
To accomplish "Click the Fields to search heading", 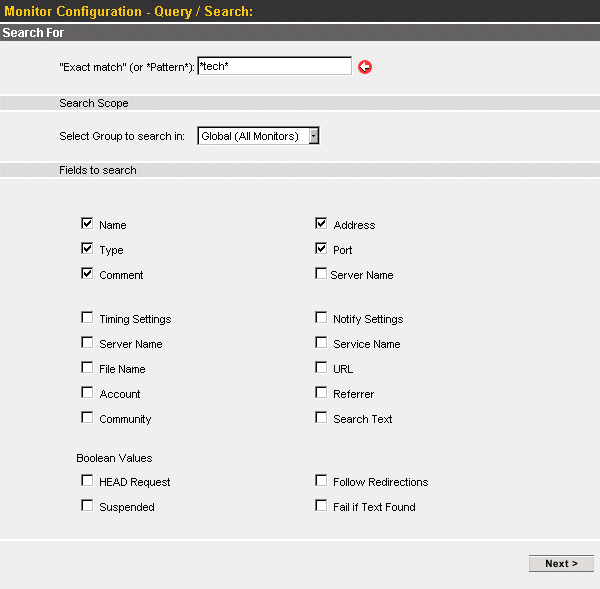I will click(x=98, y=170).
